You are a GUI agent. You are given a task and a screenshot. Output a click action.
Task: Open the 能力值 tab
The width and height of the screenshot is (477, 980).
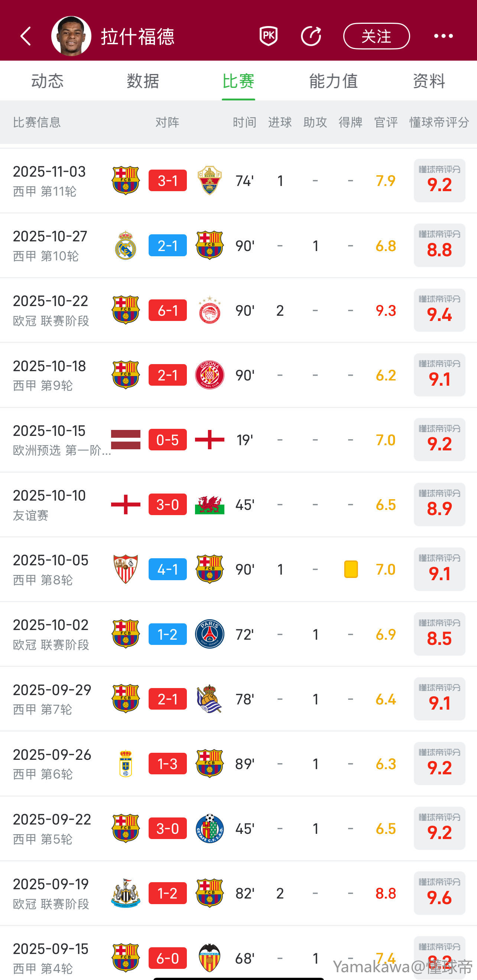(x=334, y=81)
